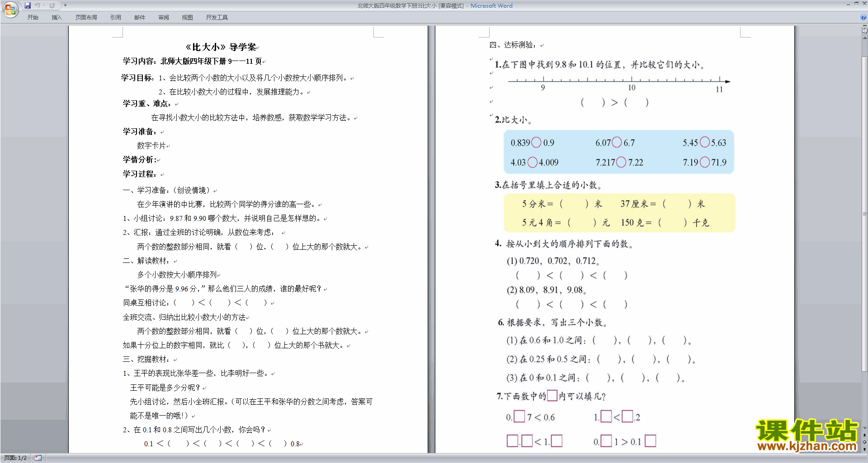The image size is (868, 463).
Task: Click the circle between 7.217 and 7.22
Action: (621, 162)
